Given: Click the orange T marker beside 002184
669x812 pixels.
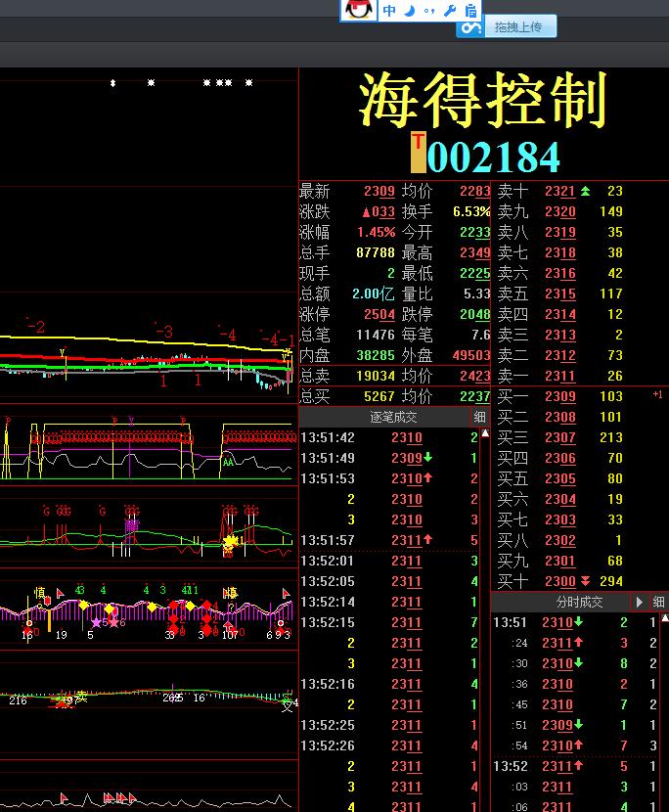Looking at the screenshot, I should (x=419, y=153).
